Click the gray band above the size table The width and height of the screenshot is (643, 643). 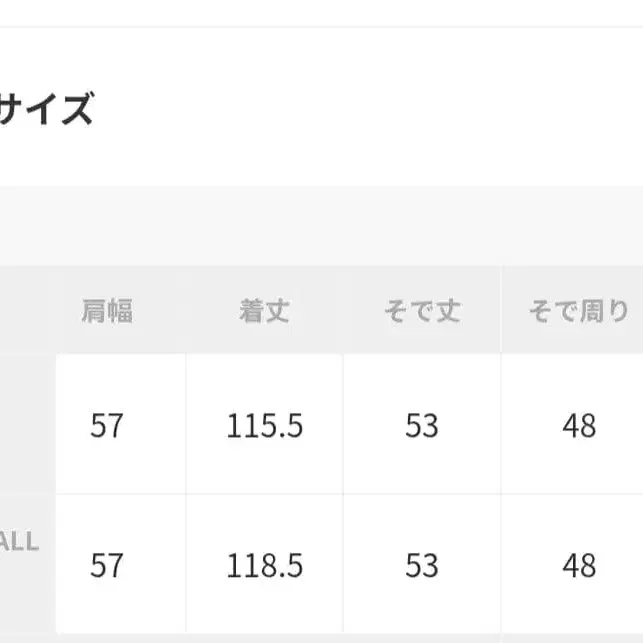coord(320,225)
